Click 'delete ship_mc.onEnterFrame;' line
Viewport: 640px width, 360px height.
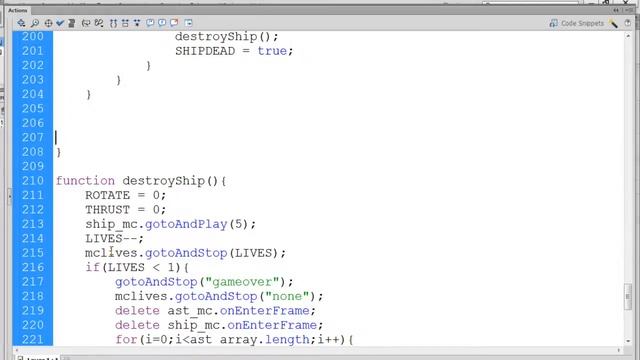tap(219, 325)
